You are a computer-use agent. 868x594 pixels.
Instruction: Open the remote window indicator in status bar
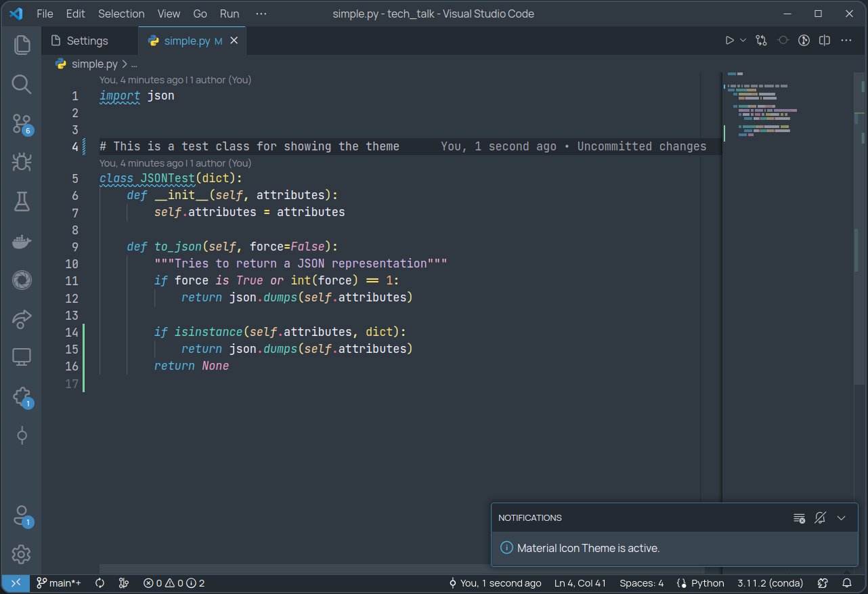tap(16, 583)
